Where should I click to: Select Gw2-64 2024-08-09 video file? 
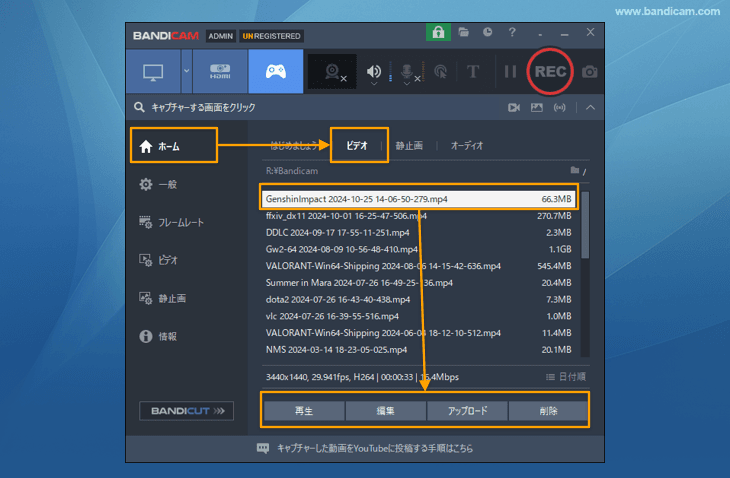tap(419, 249)
